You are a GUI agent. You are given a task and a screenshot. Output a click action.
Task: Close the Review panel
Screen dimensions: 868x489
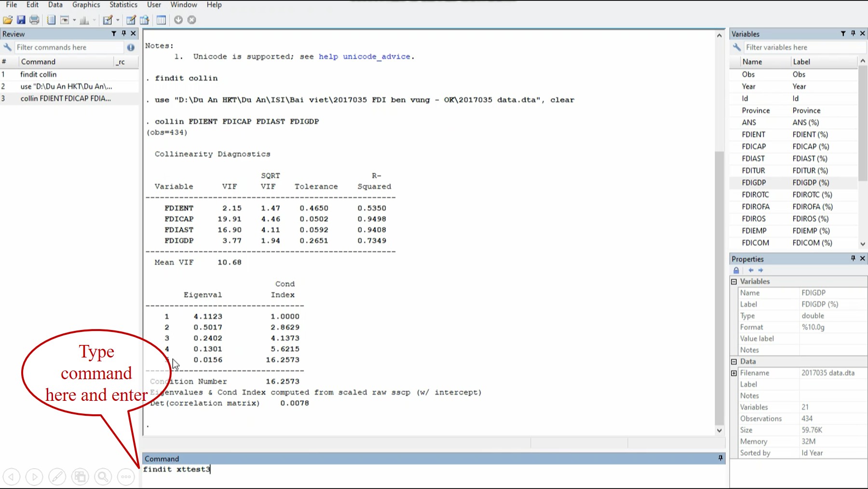[x=134, y=34]
